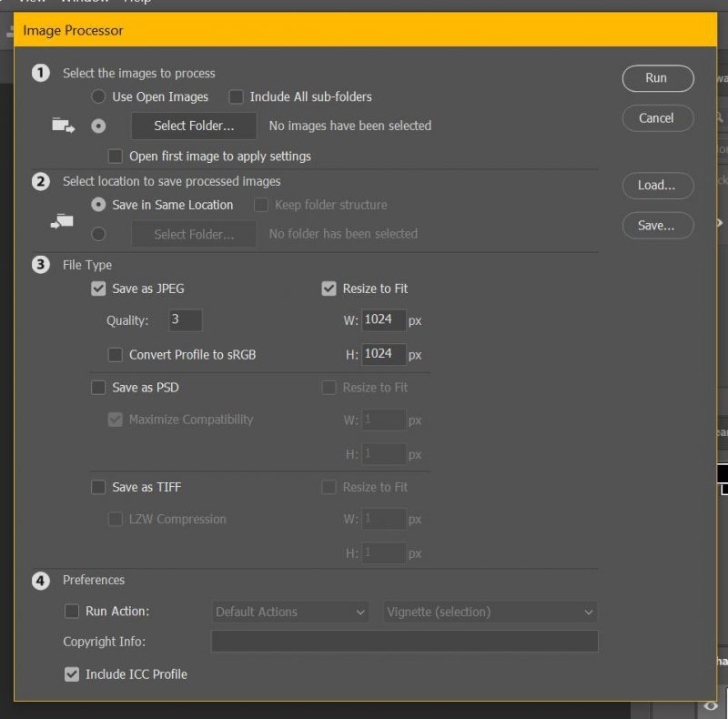The image size is (728, 719).
Task: Click the step 3 File Type badge
Action: pyautogui.click(x=40, y=265)
